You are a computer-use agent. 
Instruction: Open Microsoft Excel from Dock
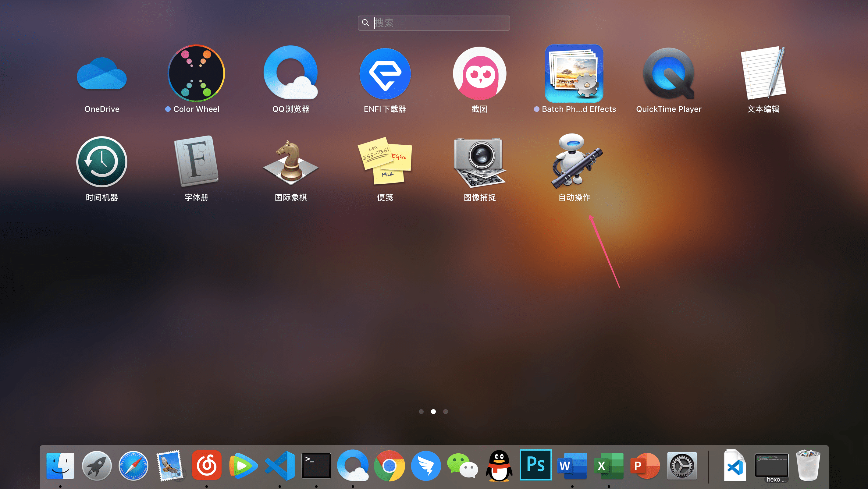tap(609, 466)
